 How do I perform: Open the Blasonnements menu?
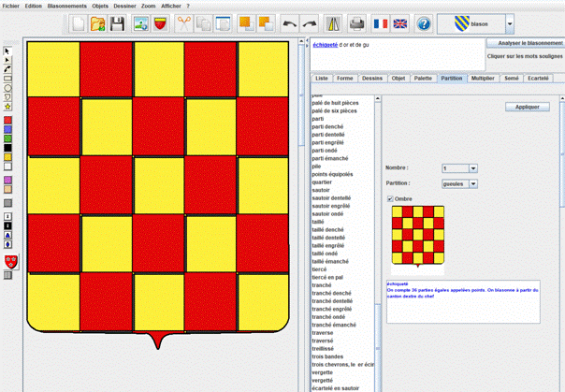[x=68, y=6]
